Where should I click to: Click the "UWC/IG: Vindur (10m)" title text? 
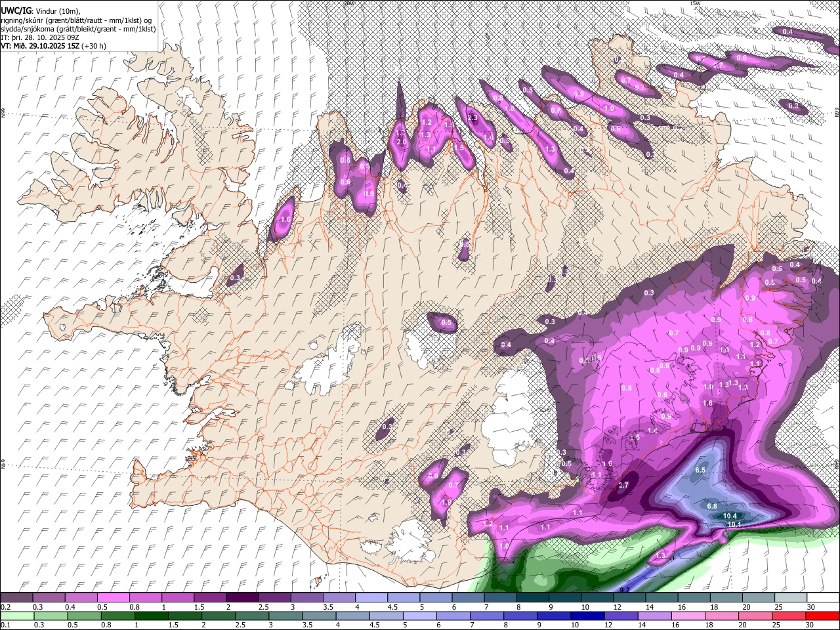click(x=41, y=11)
